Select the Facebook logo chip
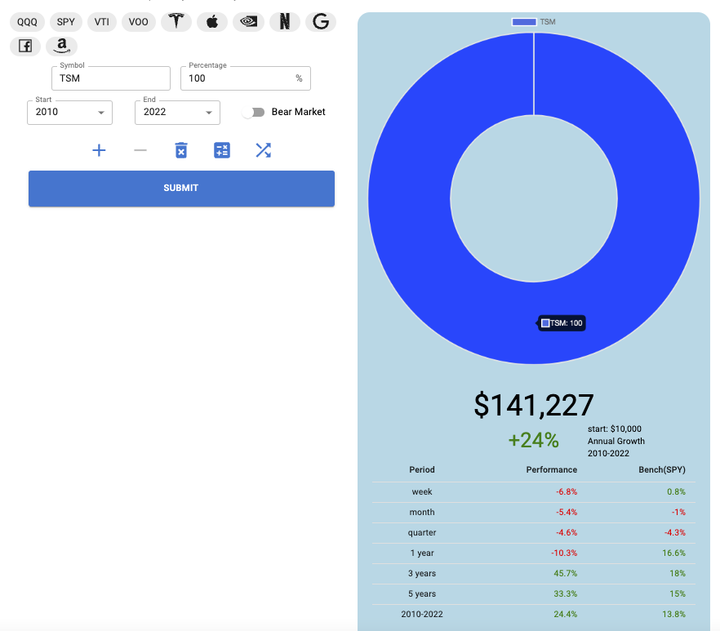Viewport: 720px width, 631px height. (25, 46)
